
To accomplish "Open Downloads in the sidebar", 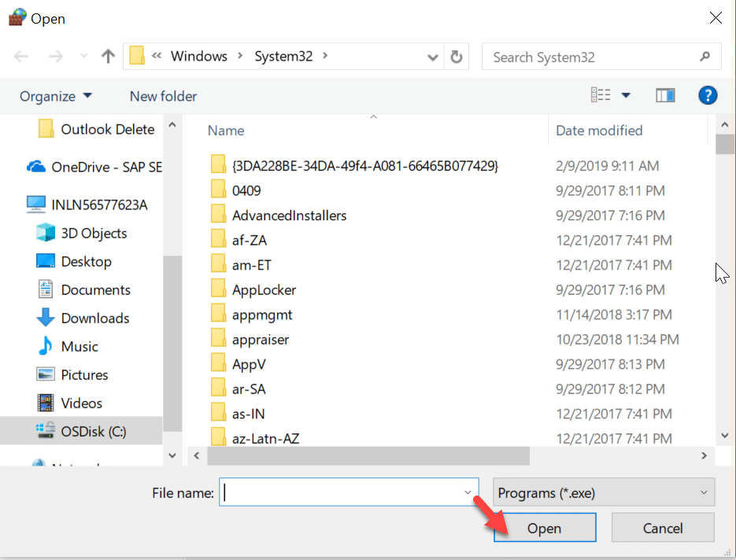I will [83, 318].
